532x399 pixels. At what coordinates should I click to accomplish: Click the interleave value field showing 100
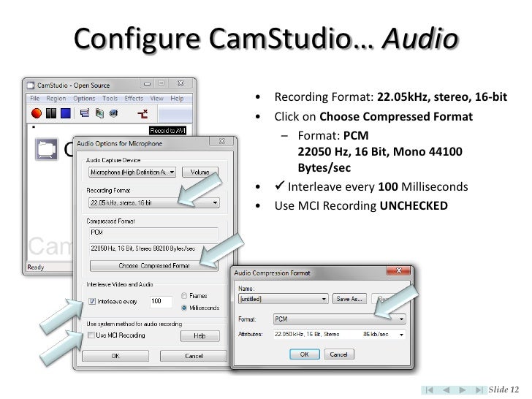click(161, 301)
